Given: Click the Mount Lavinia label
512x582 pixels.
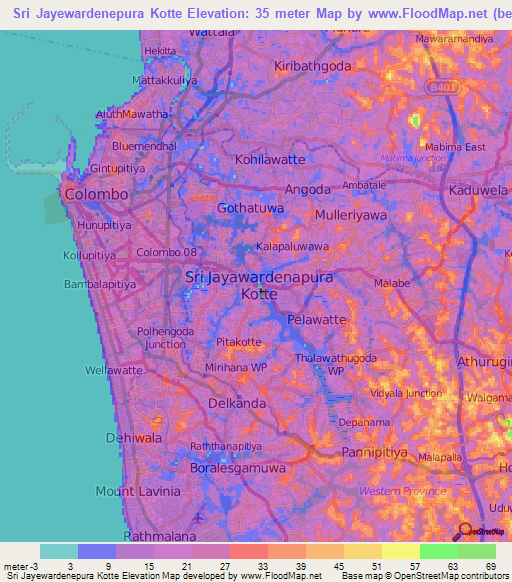Looking at the screenshot, I should click(138, 491).
